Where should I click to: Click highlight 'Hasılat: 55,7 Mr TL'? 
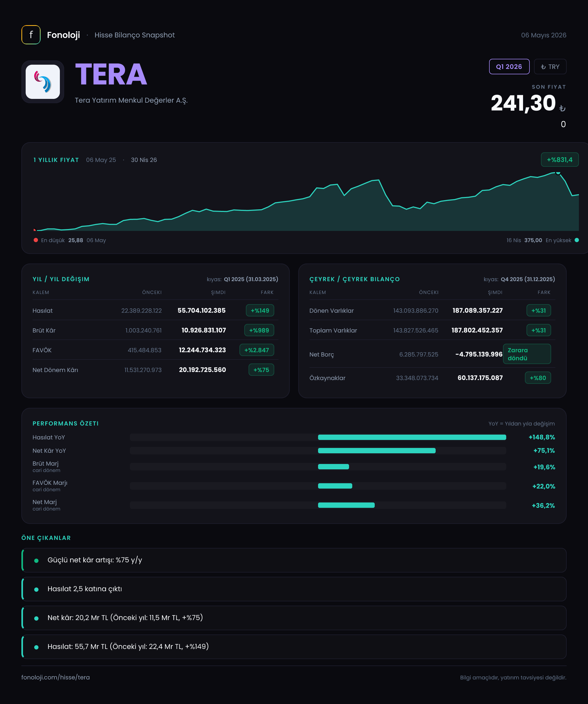(294, 647)
